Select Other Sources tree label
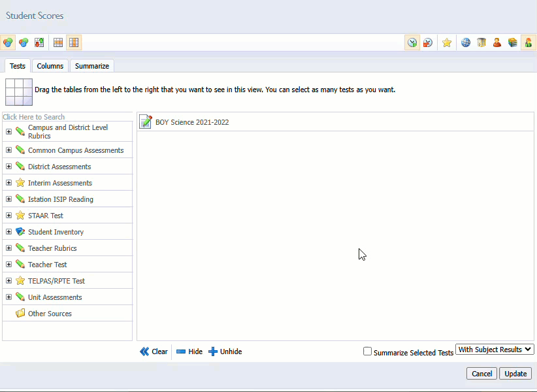Screen dimensions: 537x392 (x=50, y=314)
